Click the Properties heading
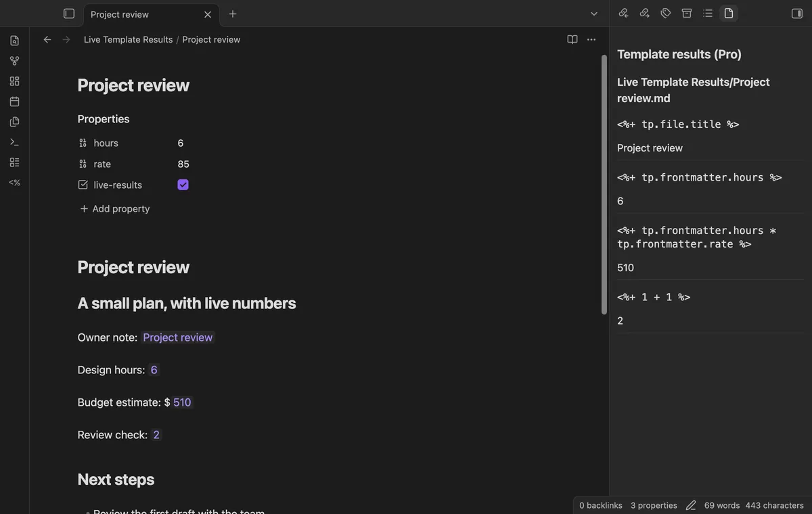 pyautogui.click(x=104, y=119)
